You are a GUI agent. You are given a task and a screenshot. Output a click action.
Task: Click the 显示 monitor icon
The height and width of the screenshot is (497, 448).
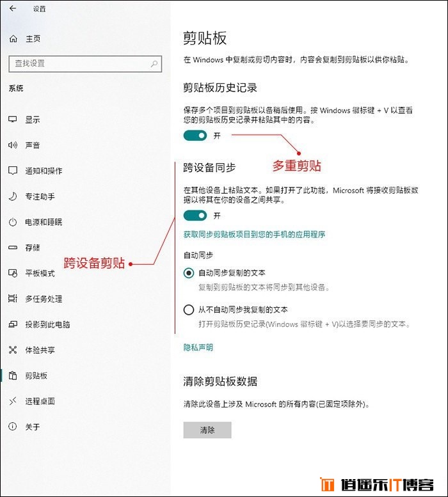pos(13,120)
